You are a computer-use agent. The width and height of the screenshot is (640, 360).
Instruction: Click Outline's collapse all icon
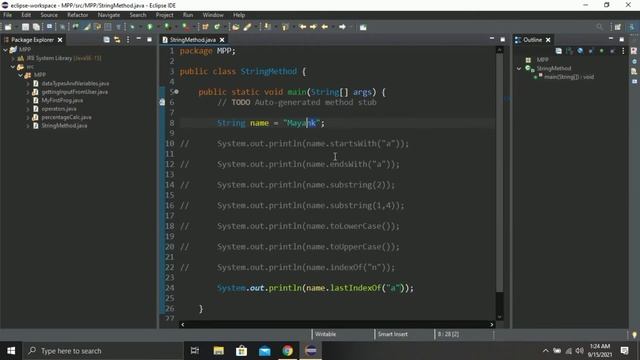click(558, 51)
